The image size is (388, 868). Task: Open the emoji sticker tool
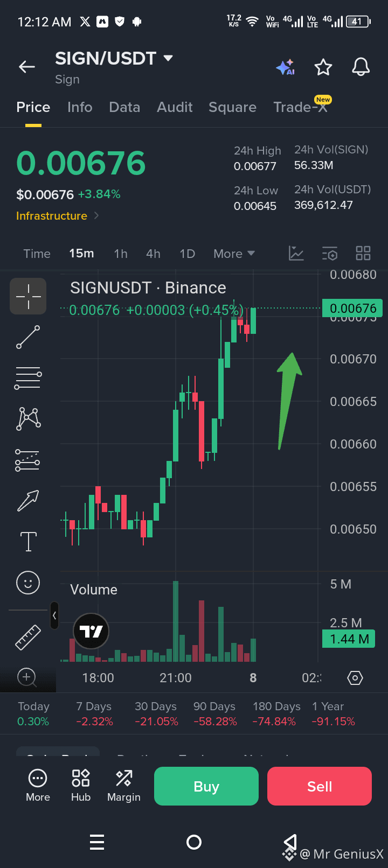point(28,582)
